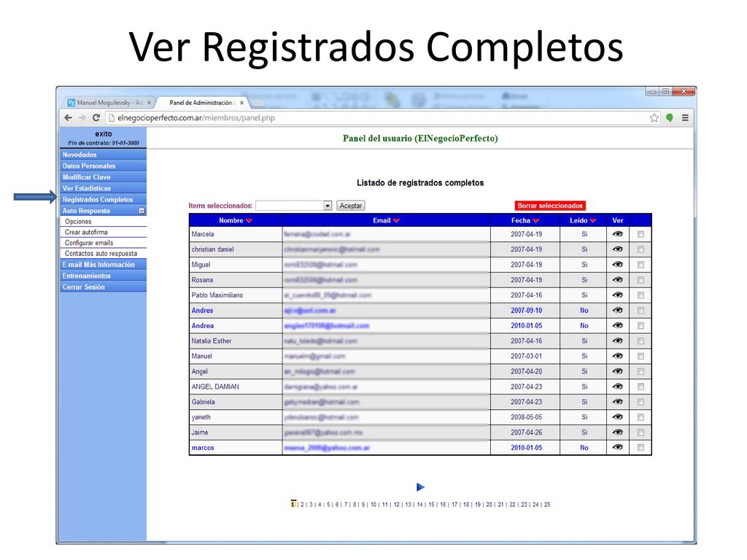Open Ver Estadísticas menu item

coord(103,188)
